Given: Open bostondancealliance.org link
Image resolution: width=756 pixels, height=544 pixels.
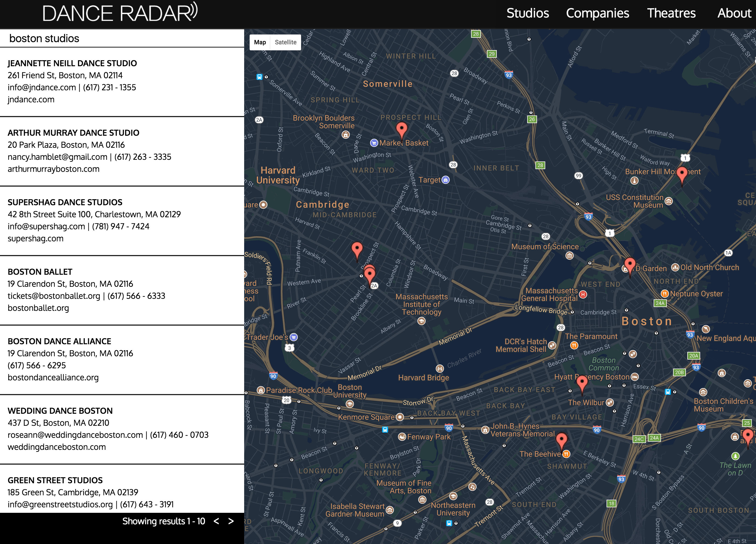Looking at the screenshot, I should (x=53, y=377).
